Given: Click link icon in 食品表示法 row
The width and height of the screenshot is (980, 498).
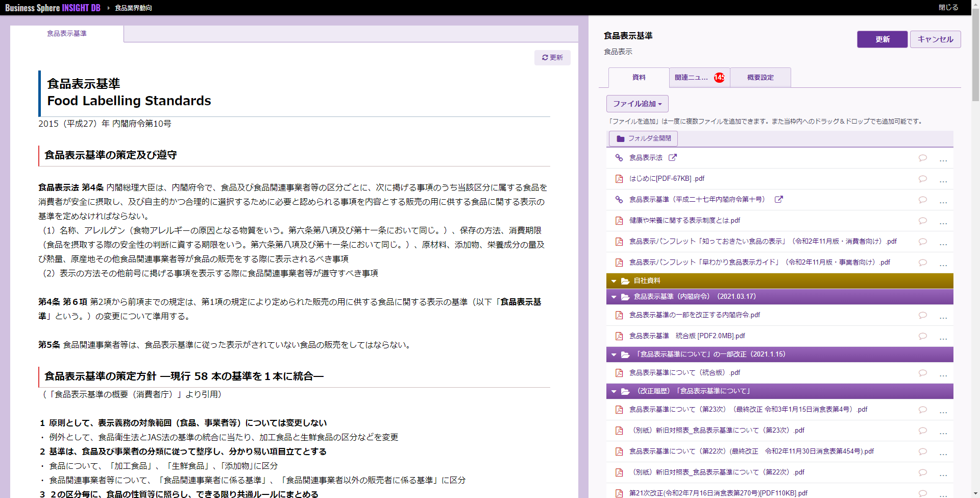Looking at the screenshot, I should [619, 158].
